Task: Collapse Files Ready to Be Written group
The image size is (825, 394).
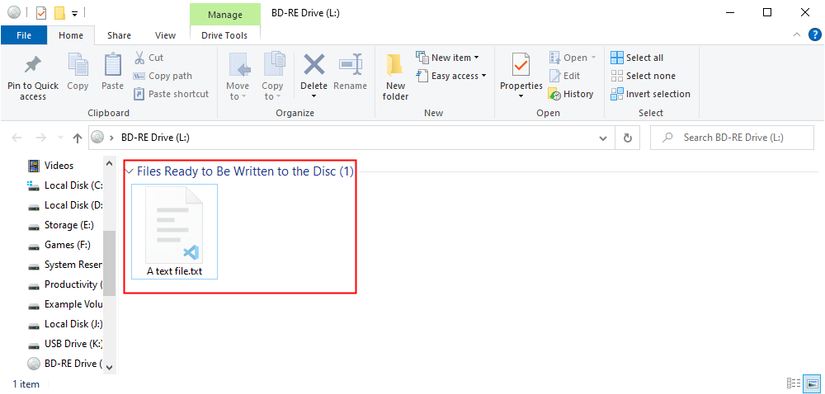Action: coord(129,171)
